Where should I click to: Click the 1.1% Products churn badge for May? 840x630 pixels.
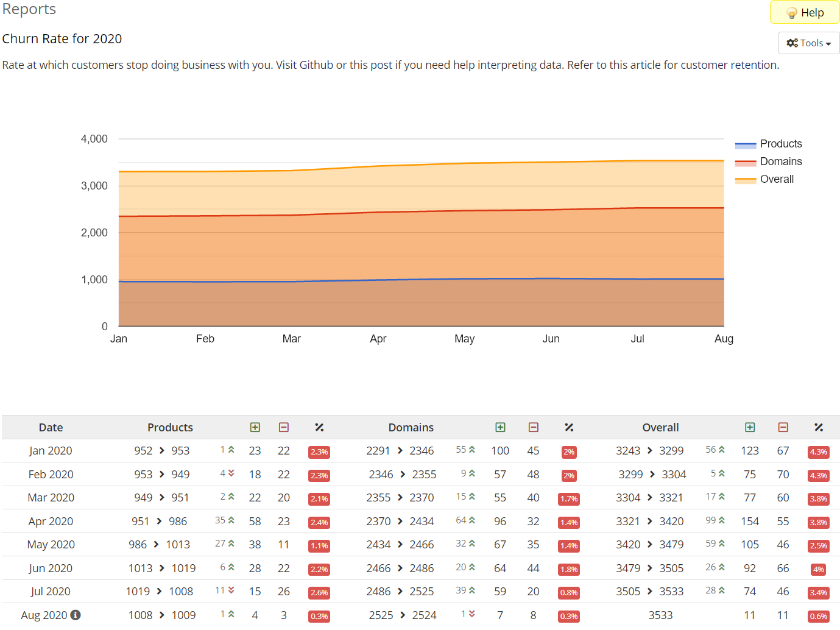pos(319,545)
